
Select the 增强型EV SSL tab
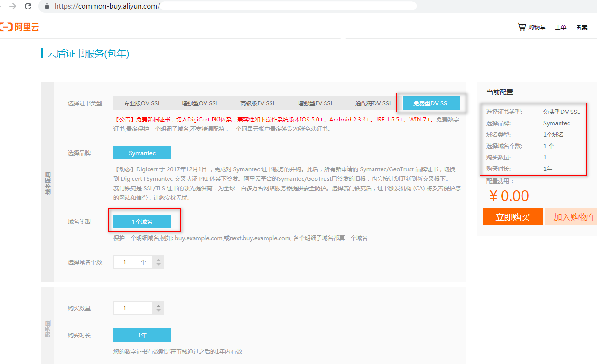315,103
